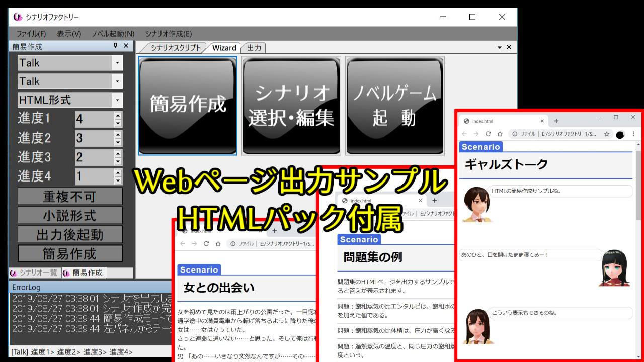Toggle the 出力後起動 option
This screenshot has height=362, width=644.
click(x=70, y=234)
